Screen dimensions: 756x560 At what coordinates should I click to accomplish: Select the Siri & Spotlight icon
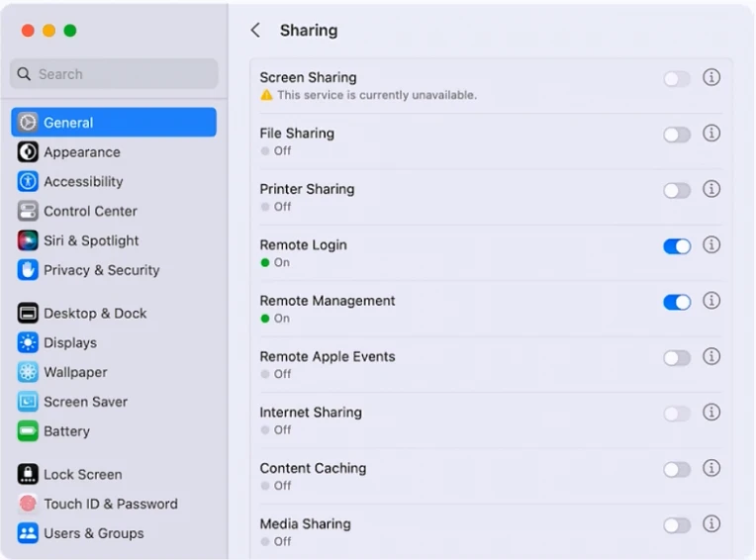click(x=28, y=240)
